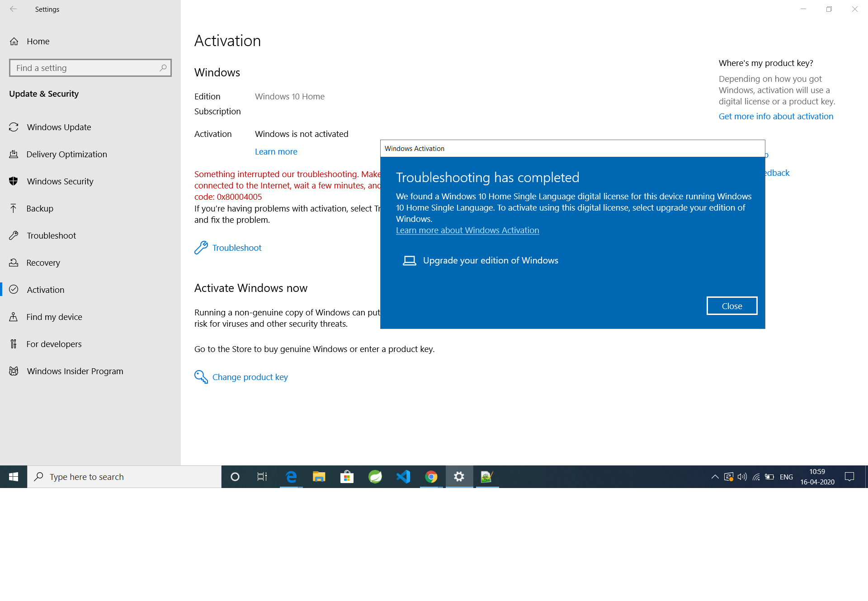Click the Troubleshoot link on Activation page

237,248
